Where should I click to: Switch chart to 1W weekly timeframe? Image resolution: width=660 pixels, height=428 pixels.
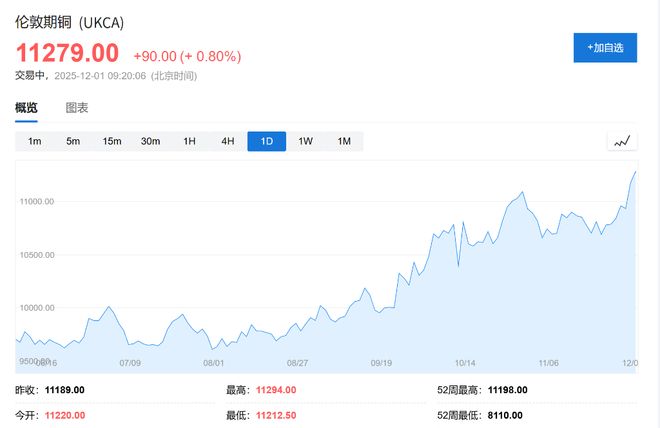coord(305,141)
